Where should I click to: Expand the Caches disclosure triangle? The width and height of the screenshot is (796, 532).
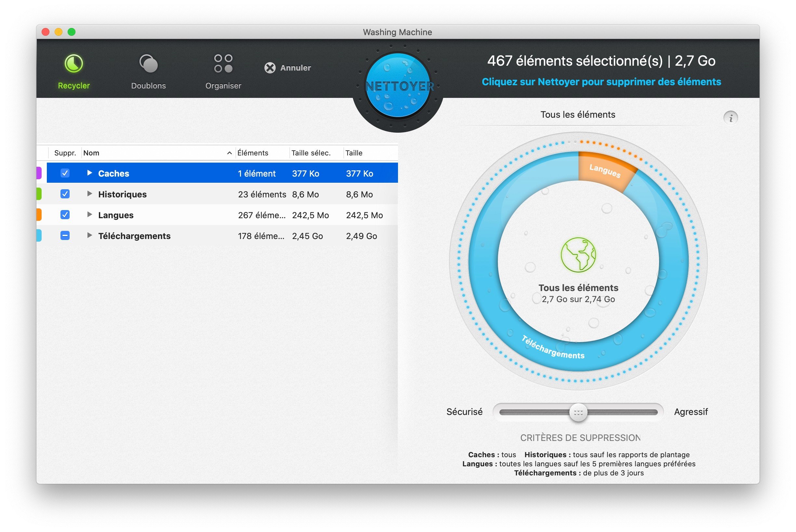89,173
